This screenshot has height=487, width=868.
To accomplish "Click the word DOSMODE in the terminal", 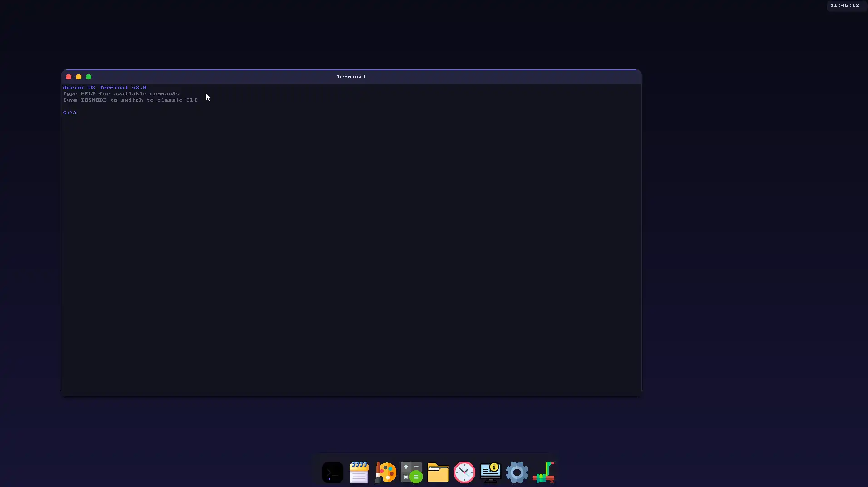I will point(94,100).
